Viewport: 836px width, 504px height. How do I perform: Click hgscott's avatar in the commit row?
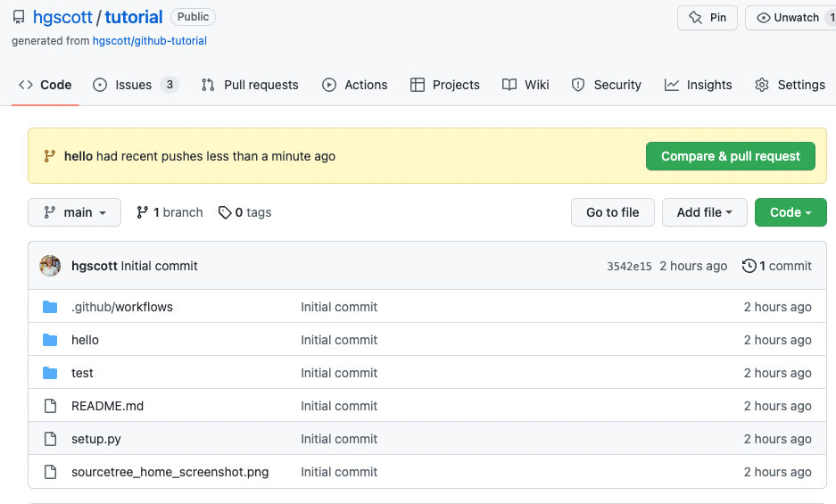point(50,266)
